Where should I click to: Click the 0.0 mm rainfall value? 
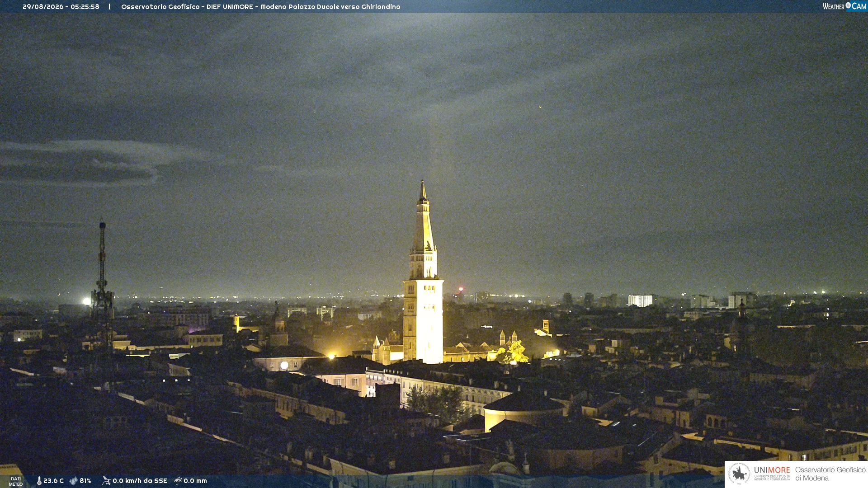pyautogui.click(x=195, y=481)
